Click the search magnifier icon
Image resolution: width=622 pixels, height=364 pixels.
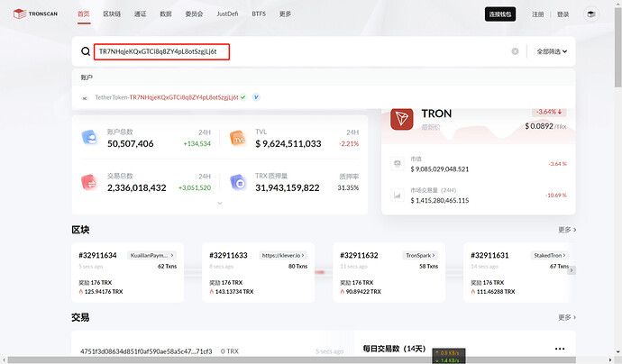[x=86, y=51]
